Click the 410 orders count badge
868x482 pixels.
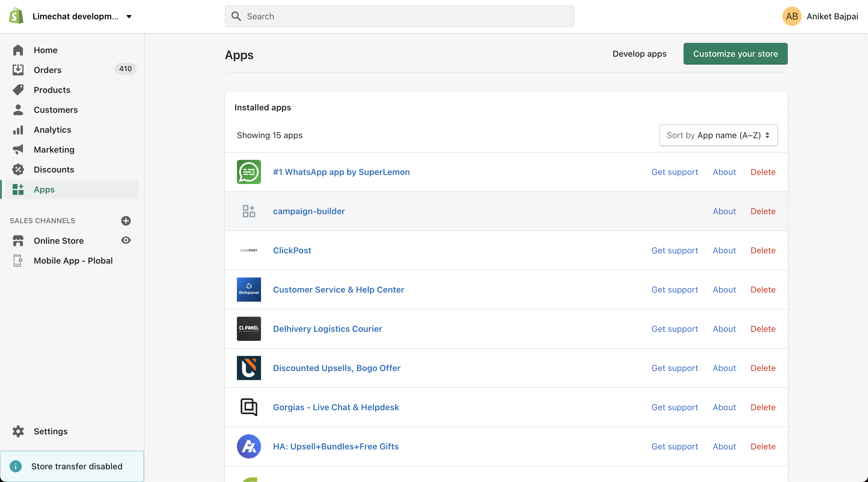125,69
